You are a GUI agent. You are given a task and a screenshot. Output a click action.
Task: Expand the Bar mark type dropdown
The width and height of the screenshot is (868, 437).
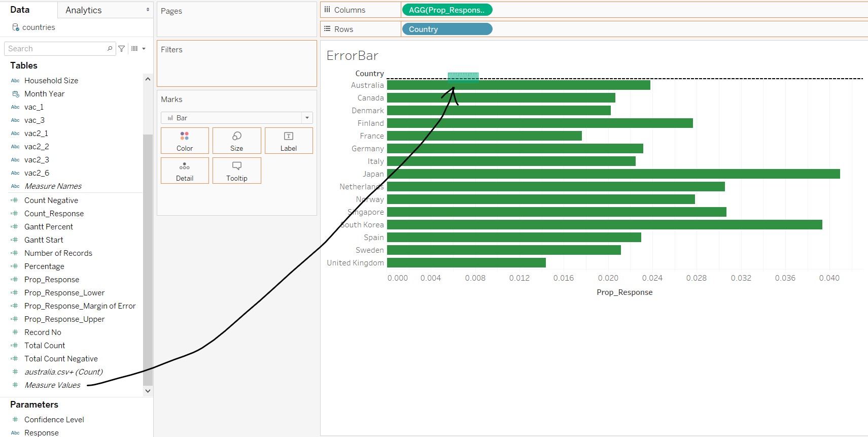click(306, 118)
